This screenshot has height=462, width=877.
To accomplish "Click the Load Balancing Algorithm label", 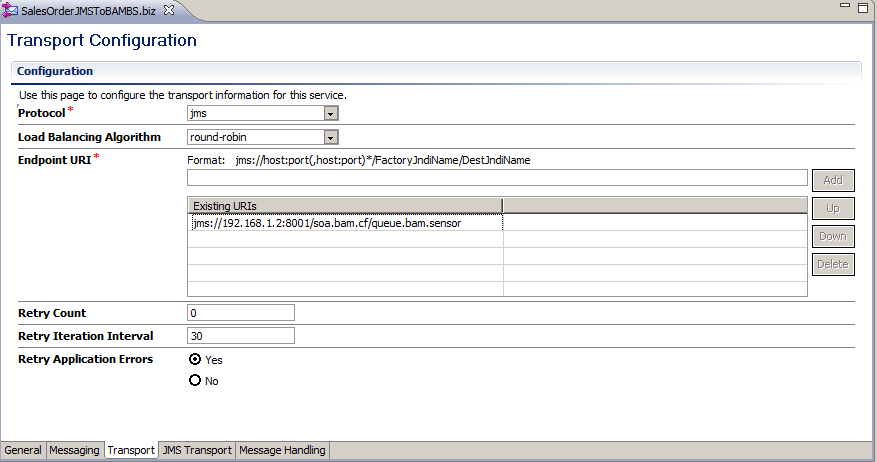I will click(89, 137).
